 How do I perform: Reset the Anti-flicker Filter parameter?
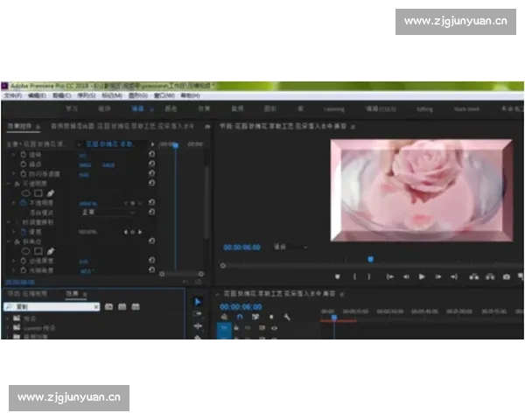(x=151, y=173)
